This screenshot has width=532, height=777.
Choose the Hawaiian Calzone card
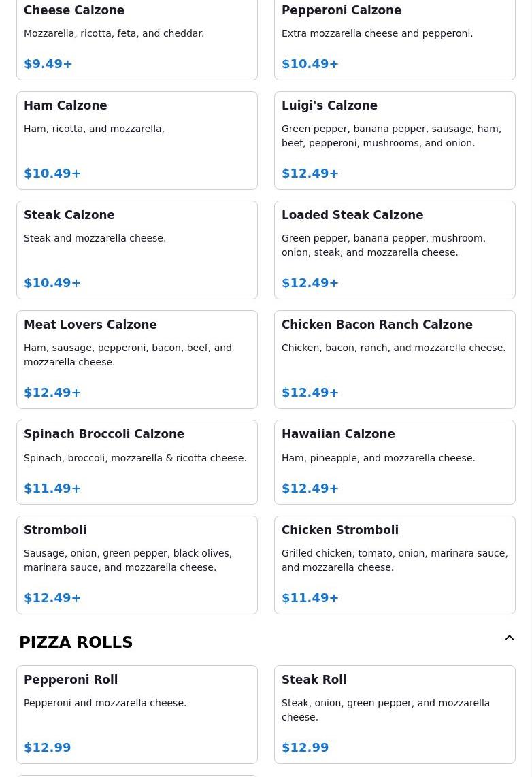click(395, 463)
